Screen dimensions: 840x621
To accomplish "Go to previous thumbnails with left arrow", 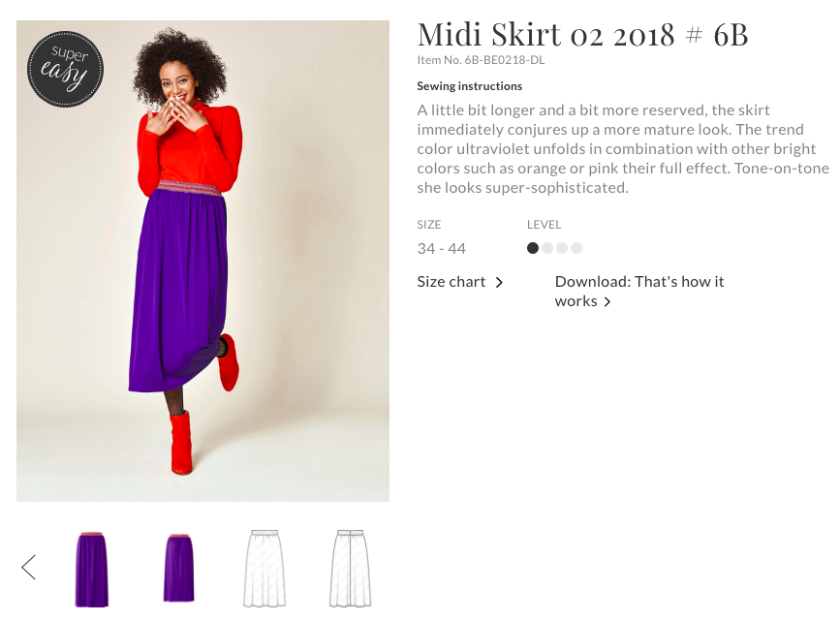I will (x=29, y=567).
